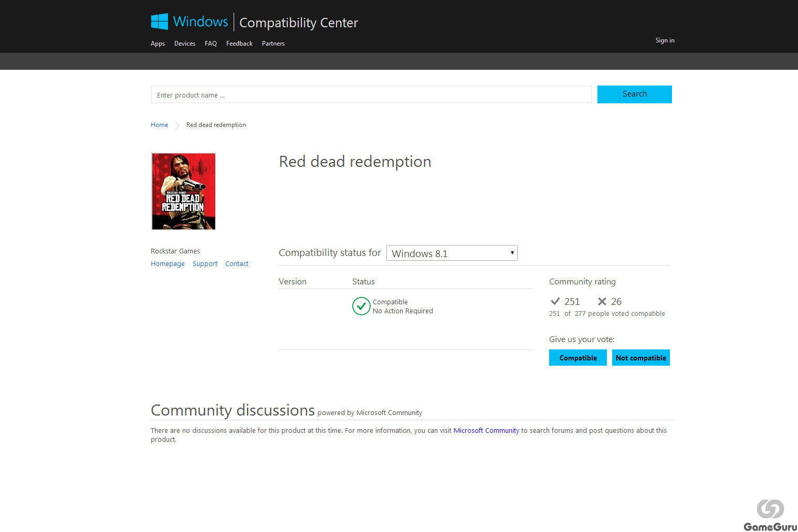Click the green Compatible checkmark icon
Screen dimensions: 798x532
pos(361,306)
